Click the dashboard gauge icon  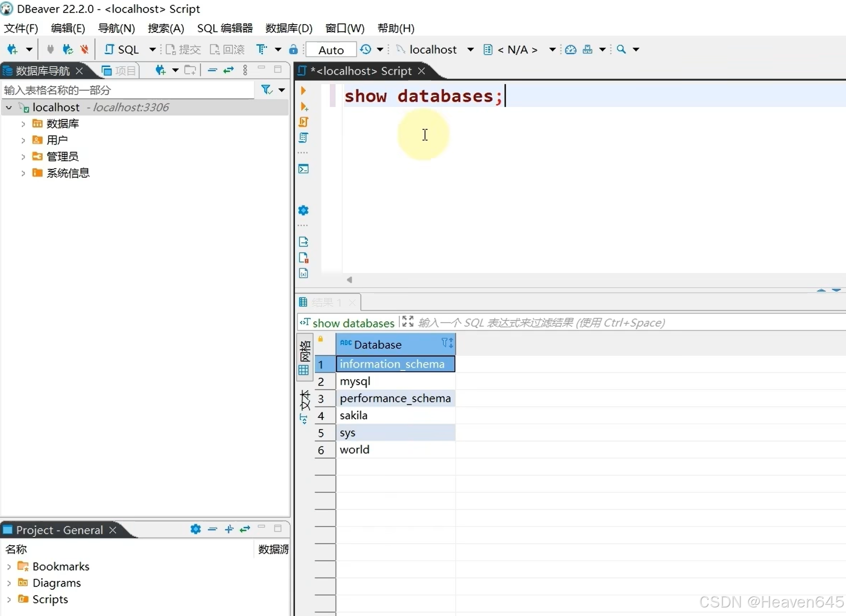click(x=571, y=49)
